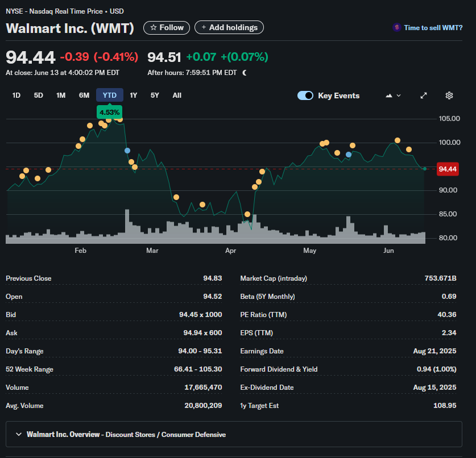476x458 pixels.
Task: Click the red 94.44 price tag on chart
Action: point(448,169)
